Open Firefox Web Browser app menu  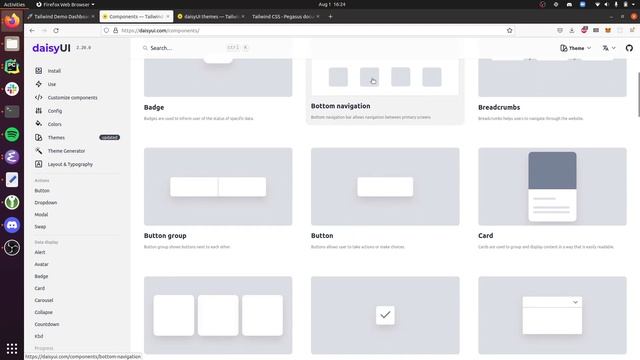tap(65, 4)
